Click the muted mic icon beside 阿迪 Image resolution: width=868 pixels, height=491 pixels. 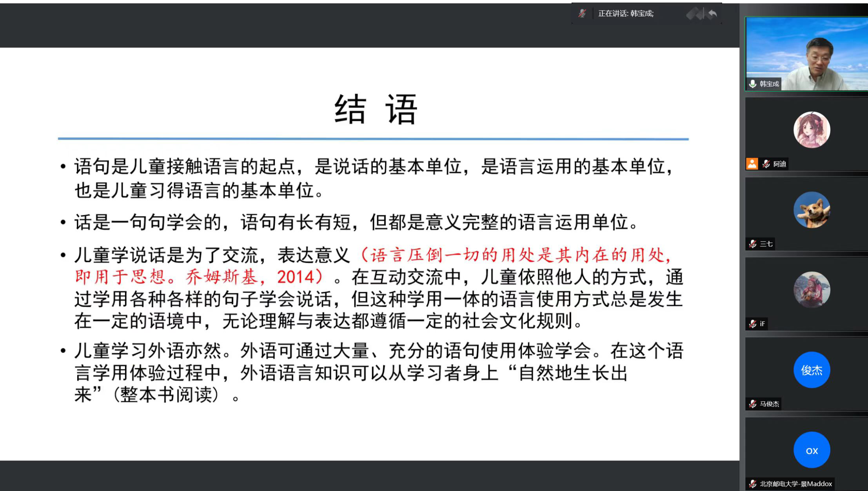point(766,164)
